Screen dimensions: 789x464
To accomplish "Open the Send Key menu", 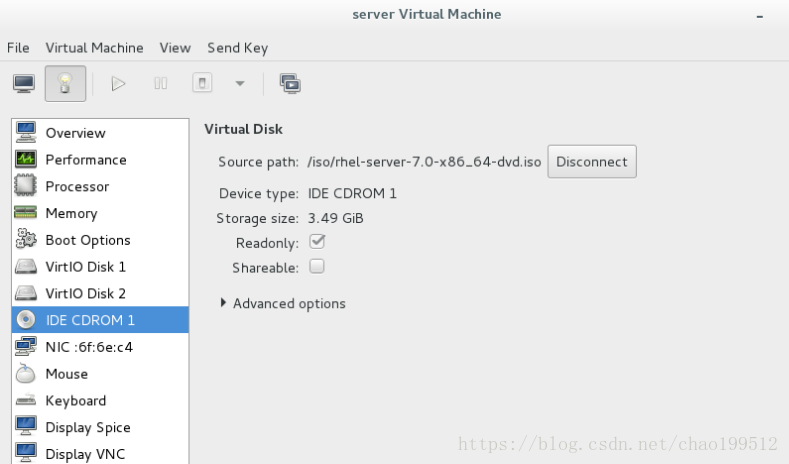I will (x=238, y=48).
